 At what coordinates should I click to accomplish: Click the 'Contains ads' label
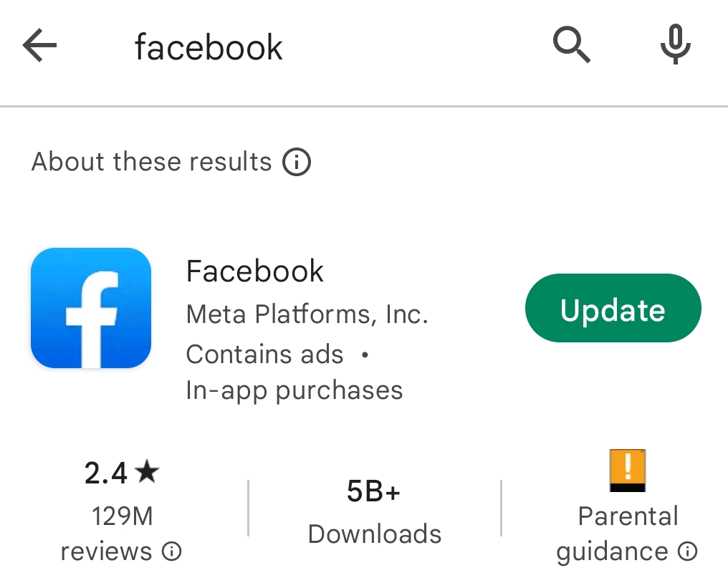[265, 354]
